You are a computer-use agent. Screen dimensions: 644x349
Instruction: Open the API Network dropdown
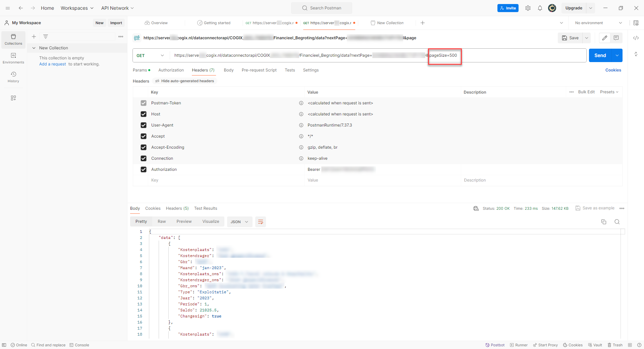point(117,8)
